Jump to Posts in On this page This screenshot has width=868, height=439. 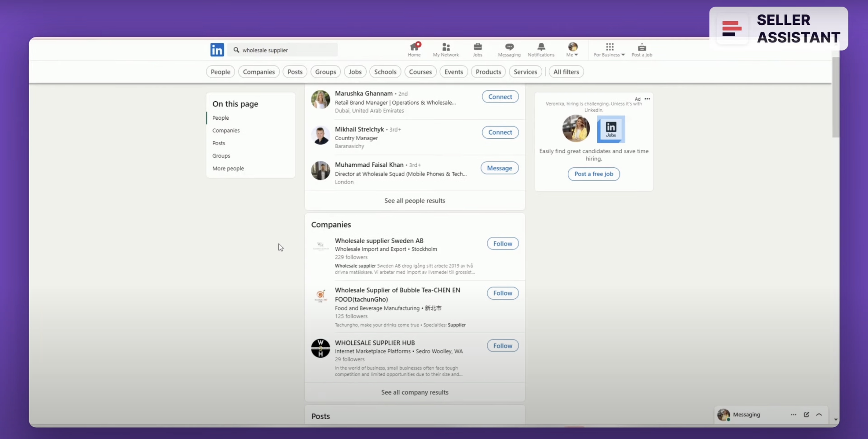point(218,143)
